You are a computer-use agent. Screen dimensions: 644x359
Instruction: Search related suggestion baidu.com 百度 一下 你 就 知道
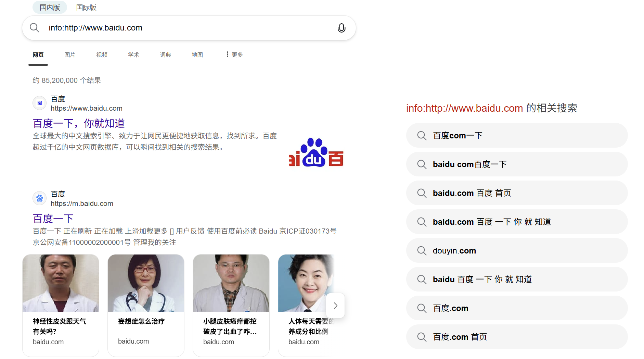tap(517, 222)
